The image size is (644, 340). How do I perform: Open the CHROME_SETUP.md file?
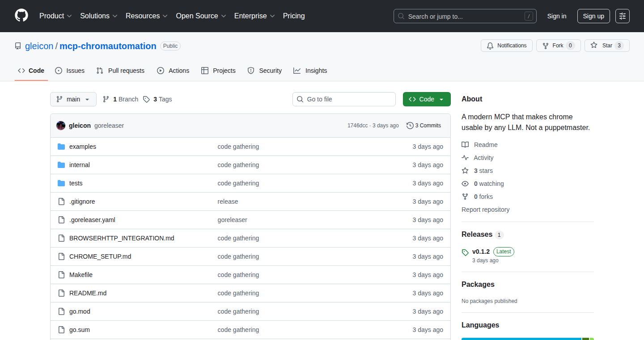point(100,256)
